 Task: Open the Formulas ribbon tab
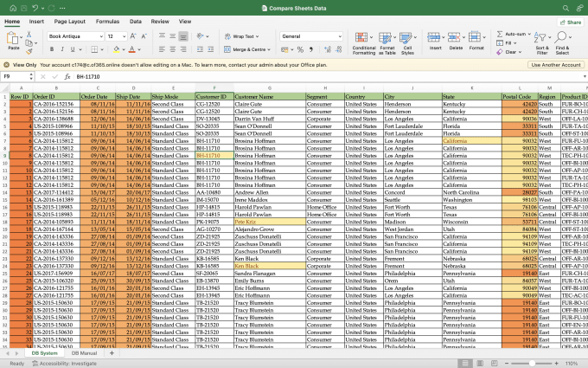pos(107,22)
